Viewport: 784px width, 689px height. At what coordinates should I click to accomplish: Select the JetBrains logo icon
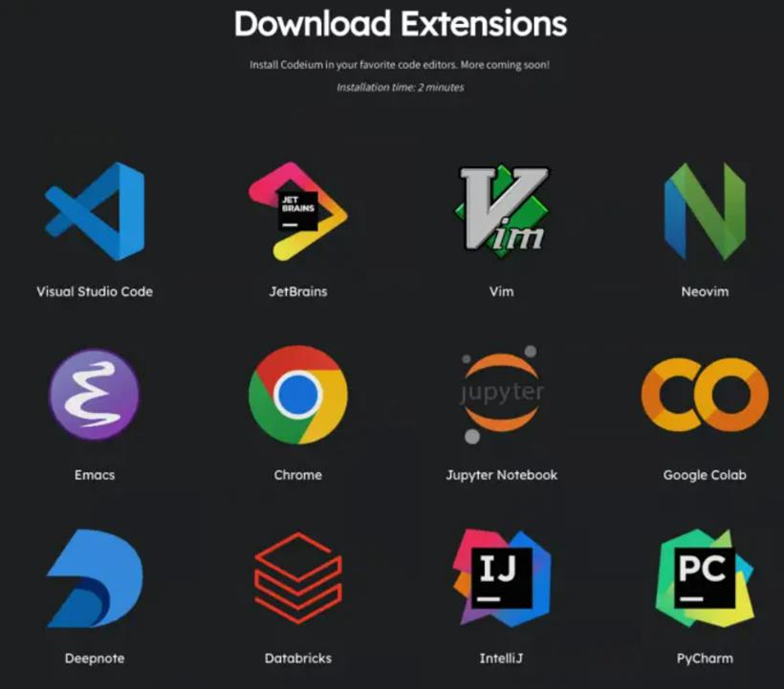pos(298,211)
